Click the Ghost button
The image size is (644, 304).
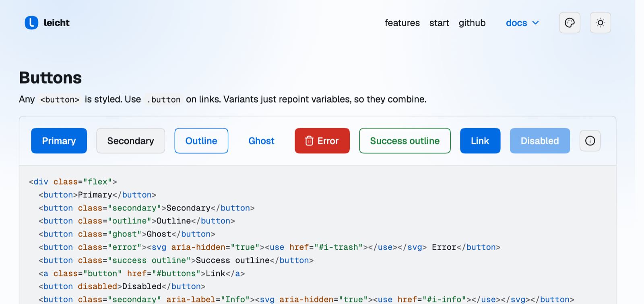click(261, 141)
